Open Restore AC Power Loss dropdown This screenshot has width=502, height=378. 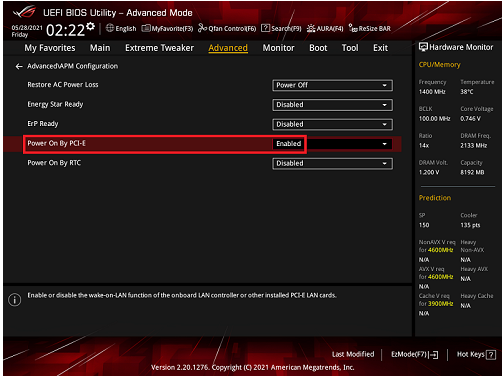[x=332, y=85]
